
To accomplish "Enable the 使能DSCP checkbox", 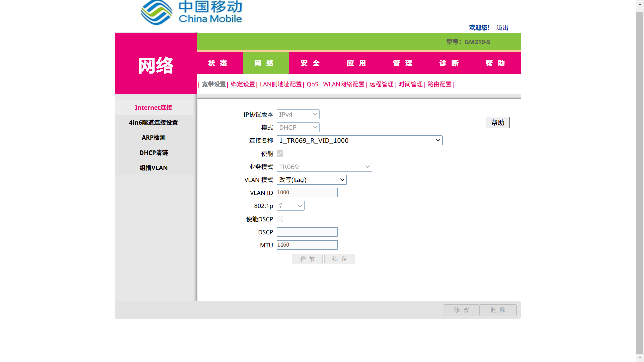I will coord(280,219).
